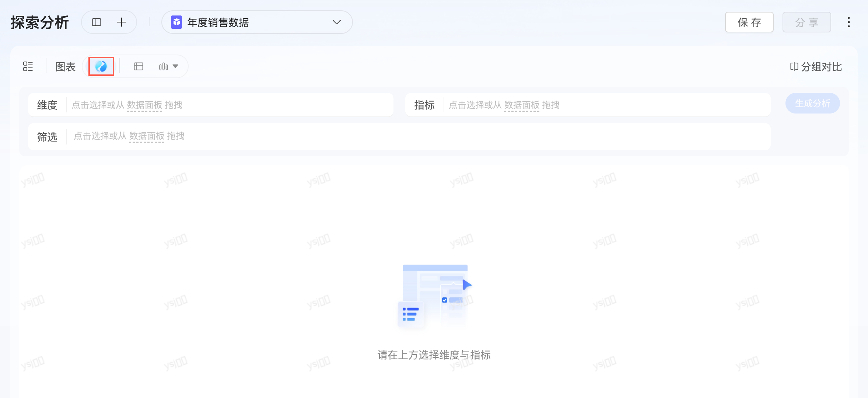
Task: Expand the 年度销售数据 dataset dropdown
Action: (336, 22)
